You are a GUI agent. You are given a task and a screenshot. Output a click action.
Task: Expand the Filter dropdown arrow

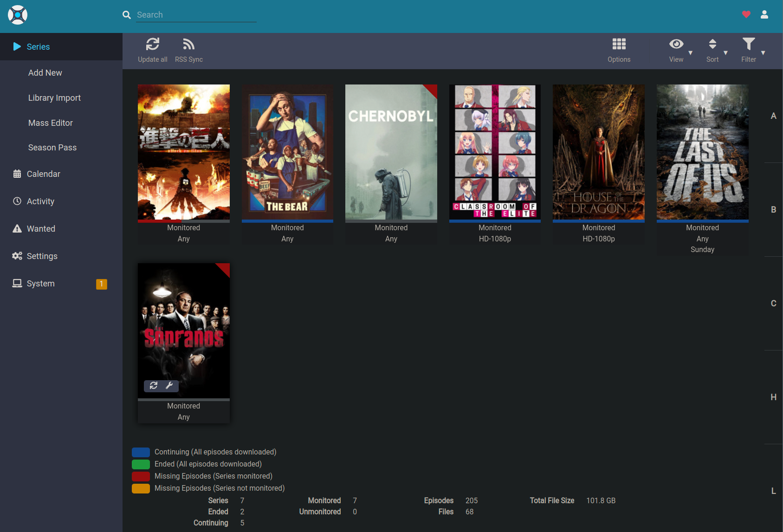[763, 53]
